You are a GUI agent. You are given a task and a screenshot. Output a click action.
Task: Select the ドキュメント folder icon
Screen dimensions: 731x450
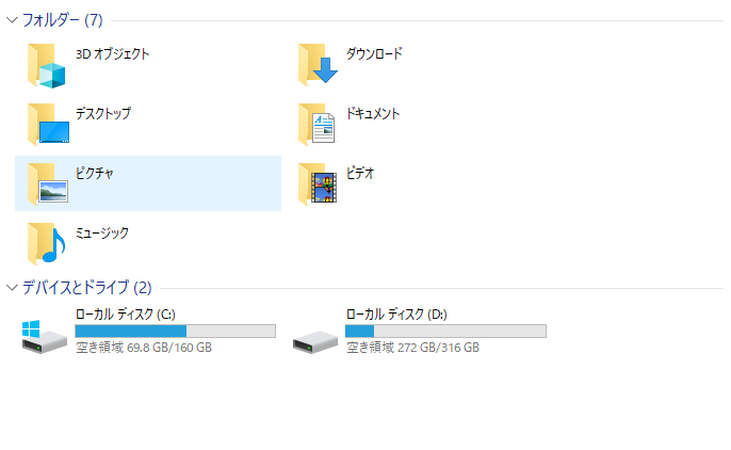pyautogui.click(x=317, y=125)
